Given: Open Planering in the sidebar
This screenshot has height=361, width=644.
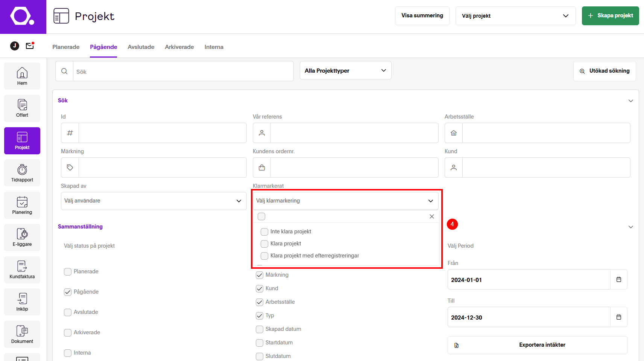Looking at the screenshot, I should click(x=22, y=205).
